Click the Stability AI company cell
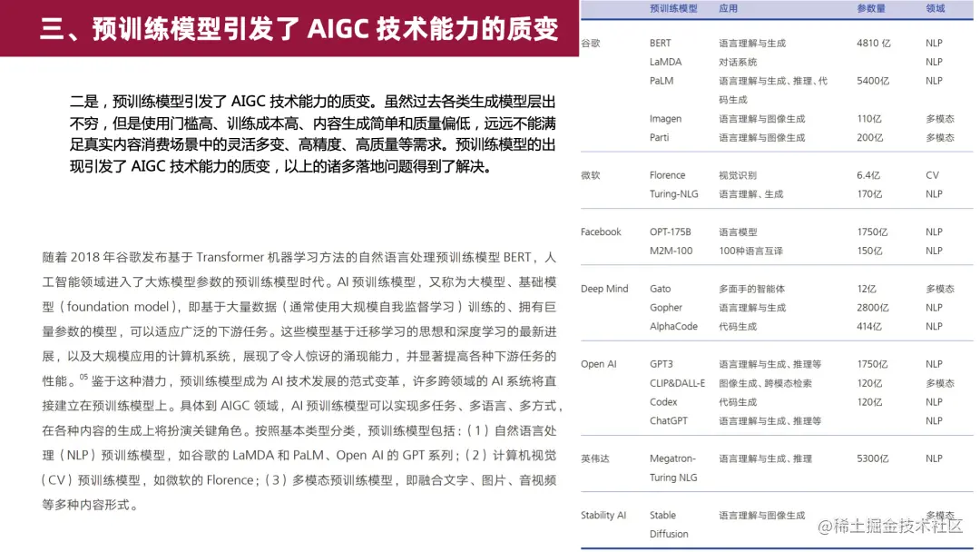The width and height of the screenshot is (980, 552). pyautogui.click(x=603, y=515)
